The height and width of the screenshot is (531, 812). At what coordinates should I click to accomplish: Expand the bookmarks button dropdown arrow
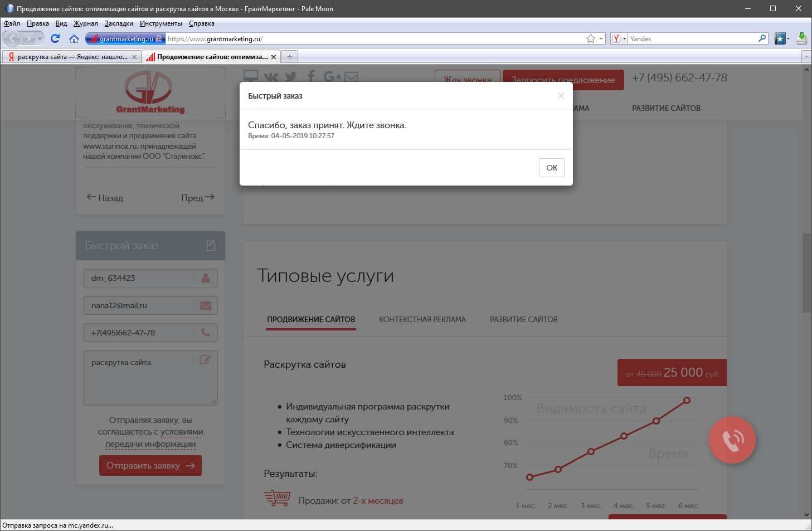tap(789, 38)
